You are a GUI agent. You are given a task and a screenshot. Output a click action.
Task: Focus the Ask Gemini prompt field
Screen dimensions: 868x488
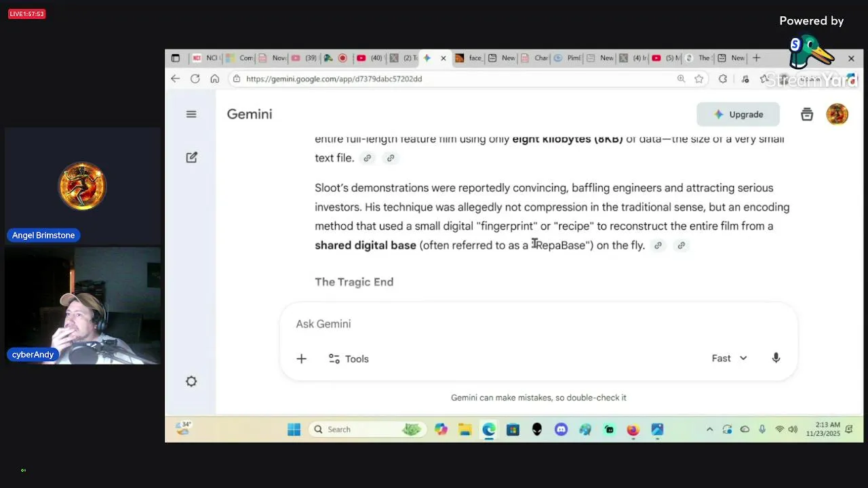coord(538,324)
